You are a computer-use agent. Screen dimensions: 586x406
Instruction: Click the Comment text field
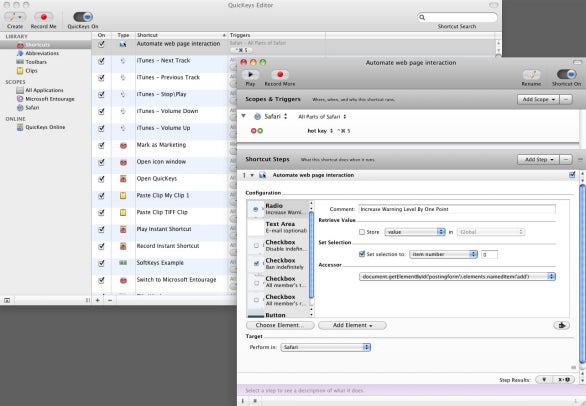457,209
